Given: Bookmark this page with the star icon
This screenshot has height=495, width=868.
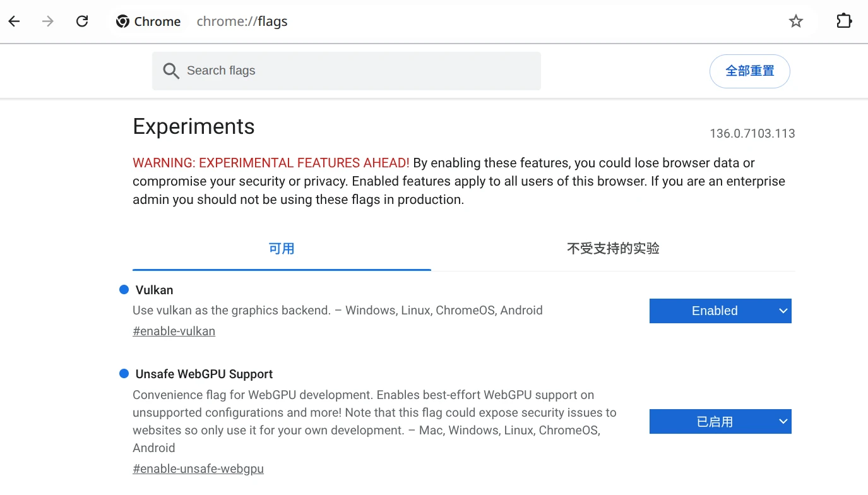Looking at the screenshot, I should [796, 21].
